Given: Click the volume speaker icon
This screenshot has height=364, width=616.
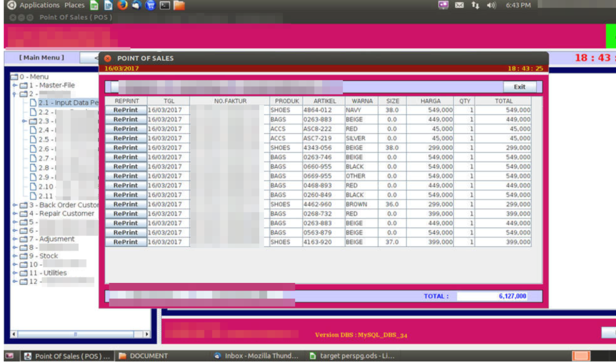Looking at the screenshot, I should coord(491,5).
